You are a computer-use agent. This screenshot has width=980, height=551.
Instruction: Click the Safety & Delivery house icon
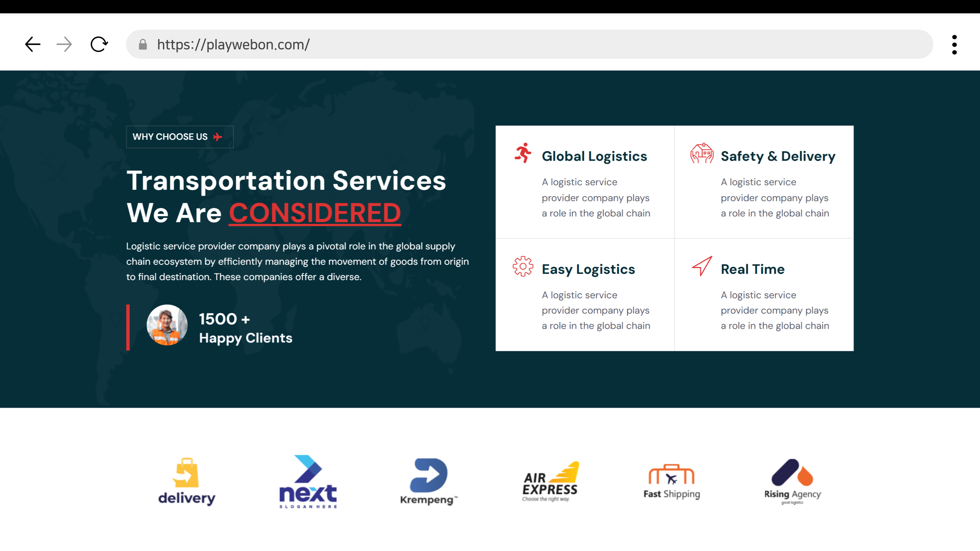tap(702, 153)
